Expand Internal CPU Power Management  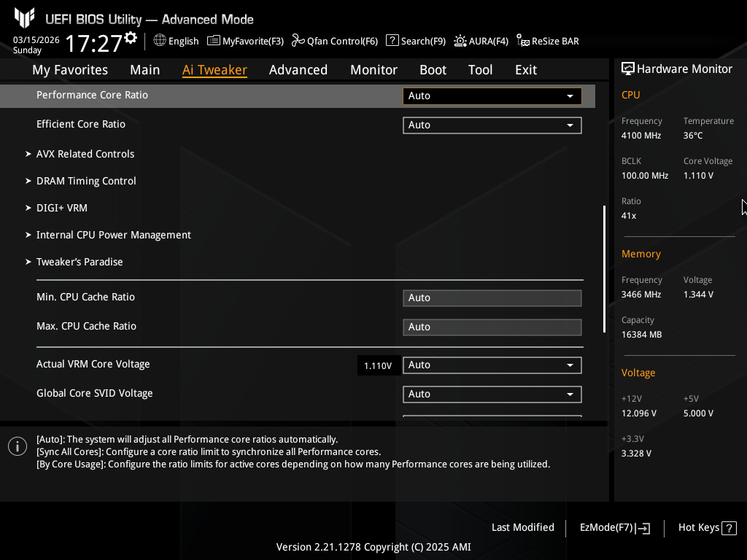(x=113, y=236)
